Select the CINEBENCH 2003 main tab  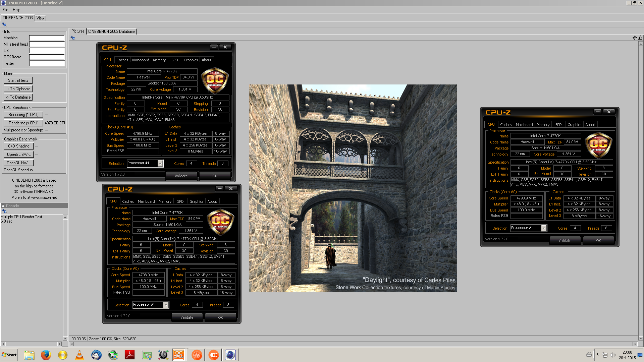pos(18,18)
